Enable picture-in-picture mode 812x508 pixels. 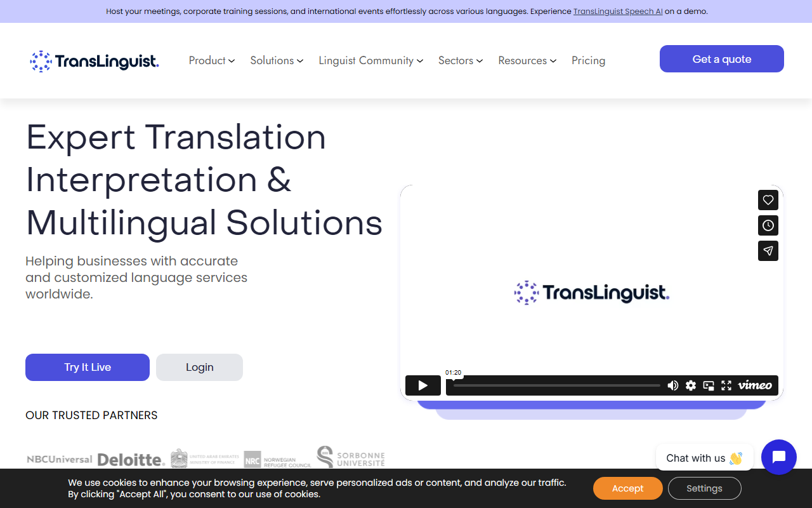[709, 385]
